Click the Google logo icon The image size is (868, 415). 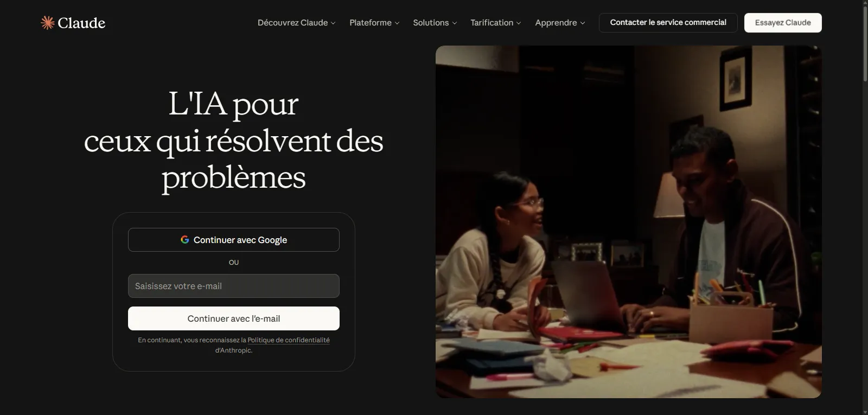185,240
